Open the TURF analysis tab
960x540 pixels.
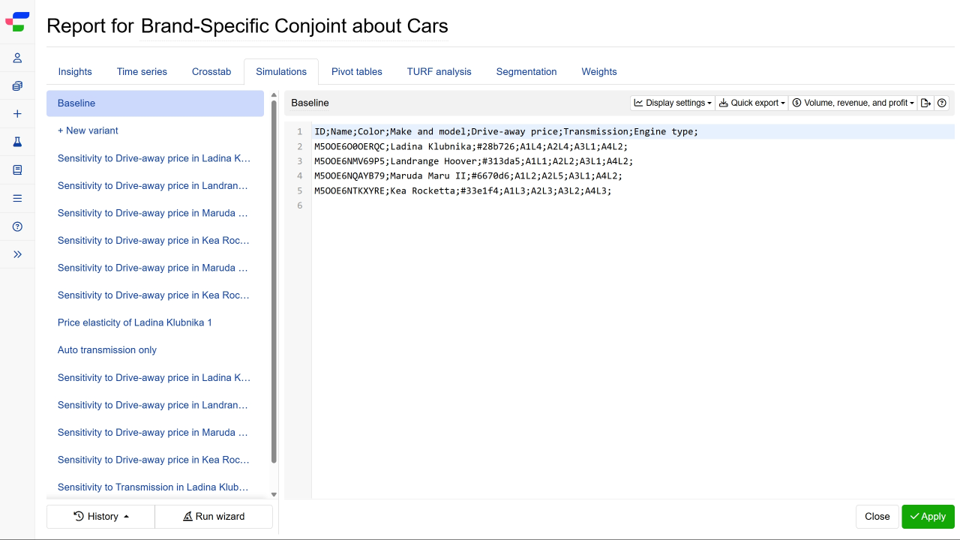pyautogui.click(x=439, y=72)
